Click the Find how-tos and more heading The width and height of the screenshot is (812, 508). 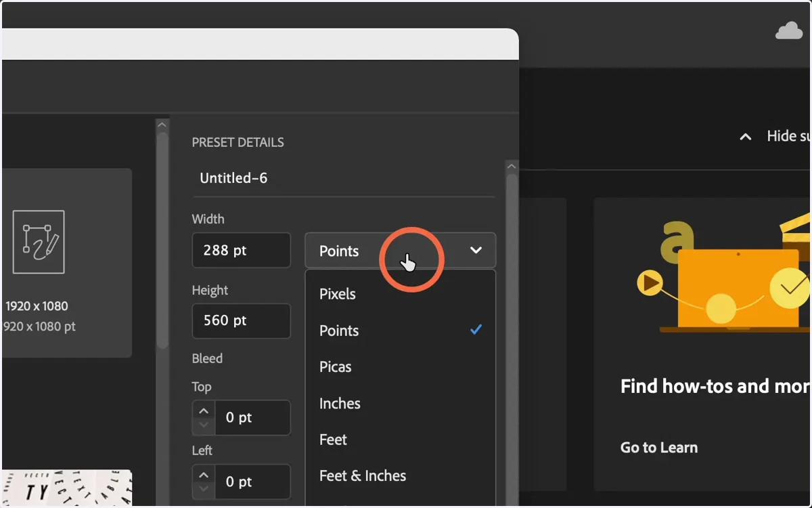coord(715,386)
